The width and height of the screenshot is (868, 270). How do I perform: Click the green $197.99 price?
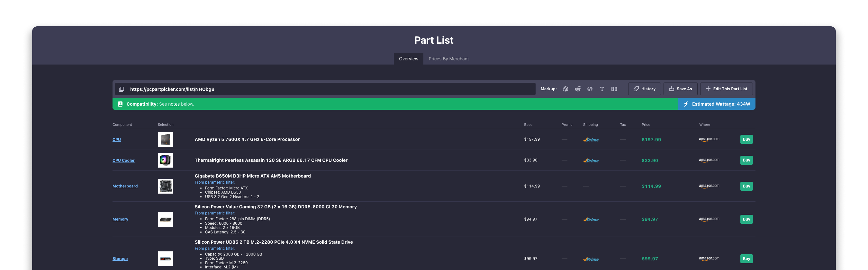click(x=651, y=140)
